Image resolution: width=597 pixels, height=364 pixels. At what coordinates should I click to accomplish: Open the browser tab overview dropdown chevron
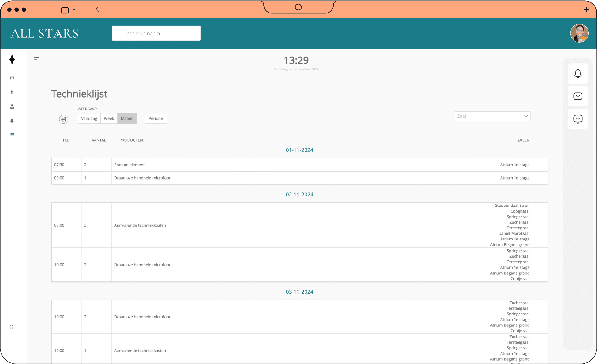[x=74, y=9]
